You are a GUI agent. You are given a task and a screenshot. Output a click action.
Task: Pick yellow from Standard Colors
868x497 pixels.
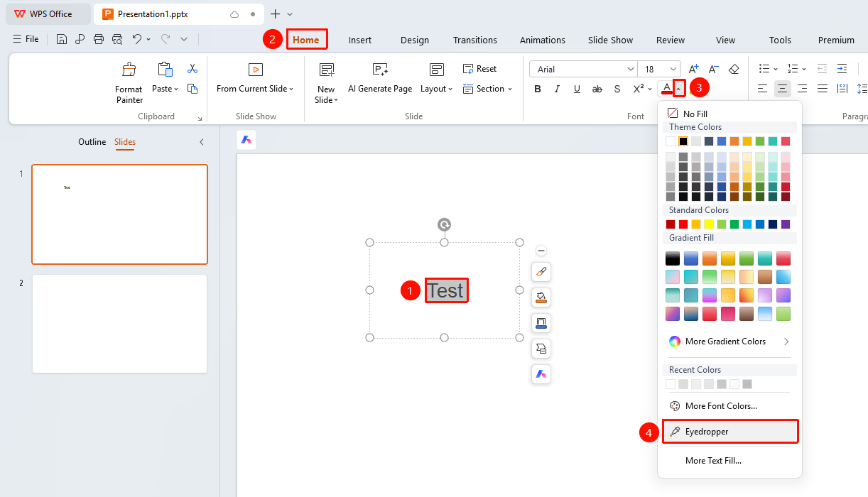click(x=709, y=224)
